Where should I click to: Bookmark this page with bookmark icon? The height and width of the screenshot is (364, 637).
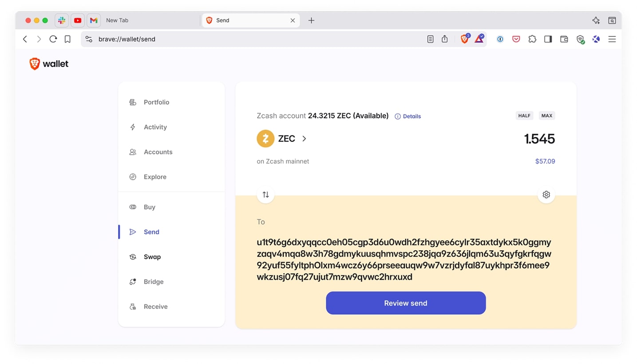pyautogui.click(x=67, y=39)
